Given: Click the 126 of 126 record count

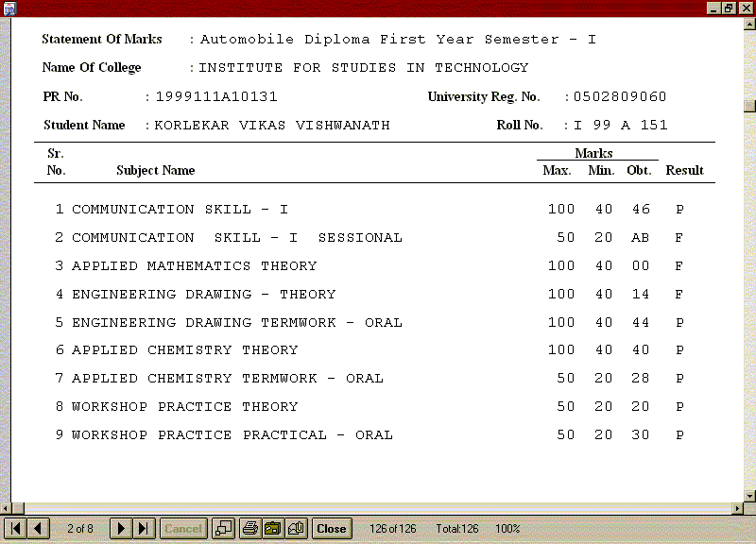Looking at the screenshot, I should [393, 529].
